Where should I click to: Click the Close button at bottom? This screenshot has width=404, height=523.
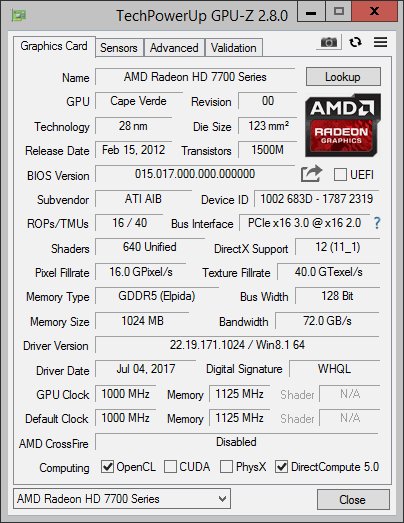pos(353,499)
